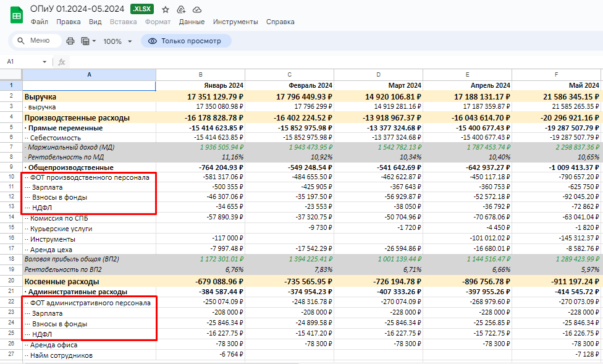Select row 20 header
This screenshot has height=364, width=603.
(x=11, y=281)
